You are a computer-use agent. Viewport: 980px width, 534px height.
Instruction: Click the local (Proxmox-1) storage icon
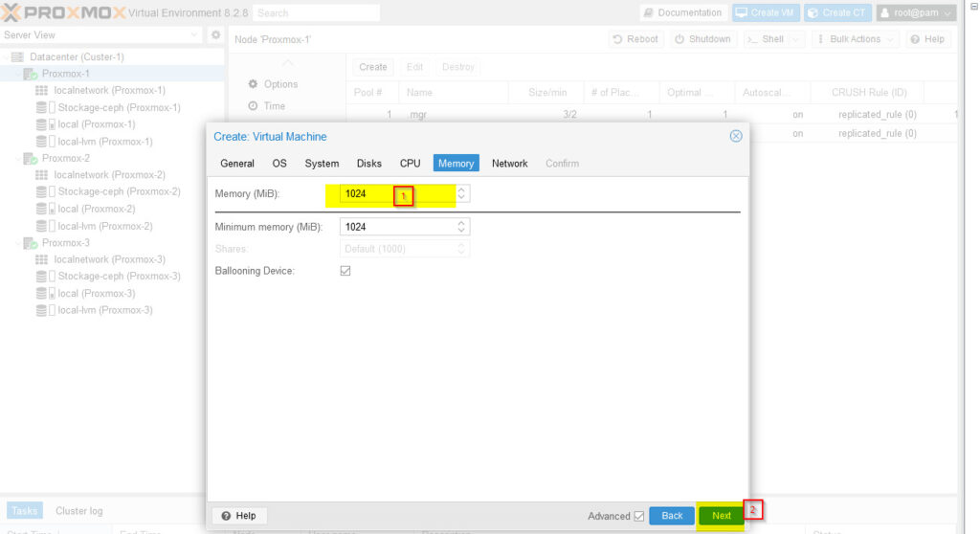[x=46, y=124]
